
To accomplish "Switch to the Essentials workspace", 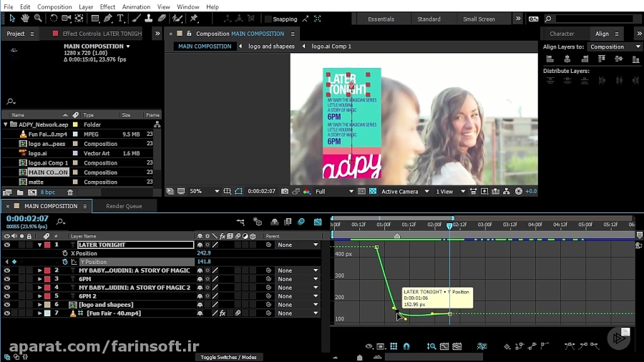I will click(x=381, y=19).
